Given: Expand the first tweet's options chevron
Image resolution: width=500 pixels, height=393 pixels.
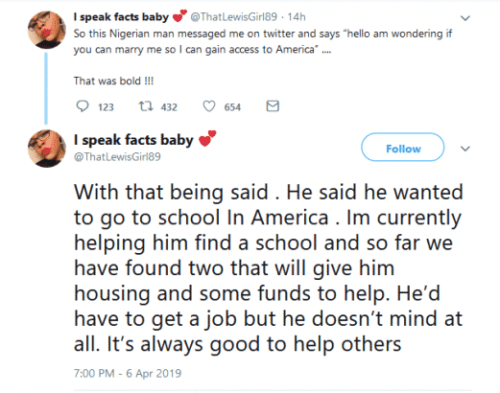Looking at the screenshot, I should pyautogui.click(x=465, y=18).
